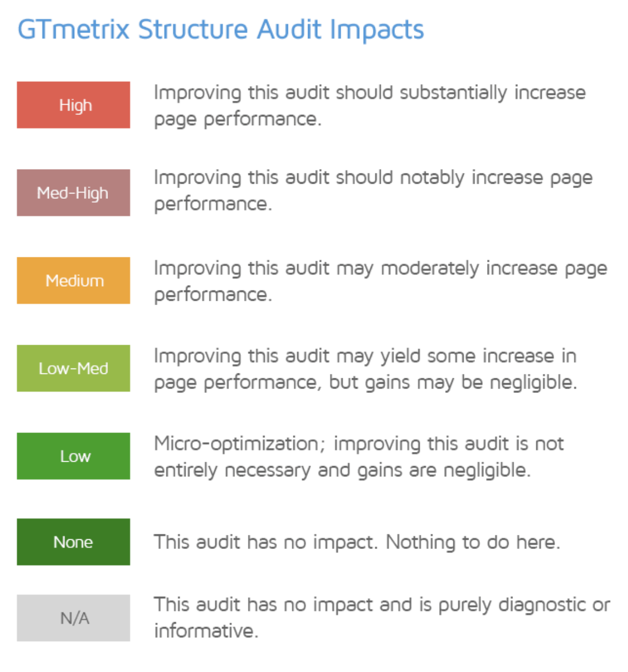Click the 'purely diagnostic or informative' text
This screenshot has width=628, height=672.
(x=382, y=618)
